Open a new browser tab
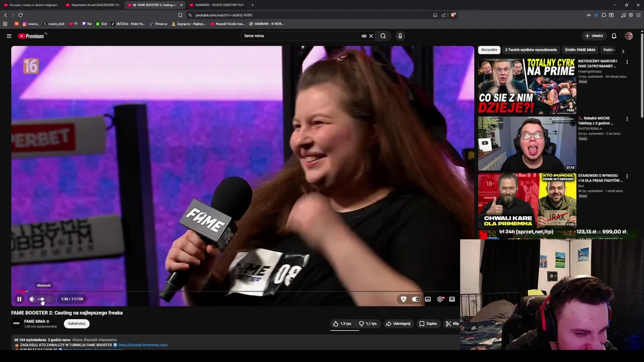 coord(253,5)
